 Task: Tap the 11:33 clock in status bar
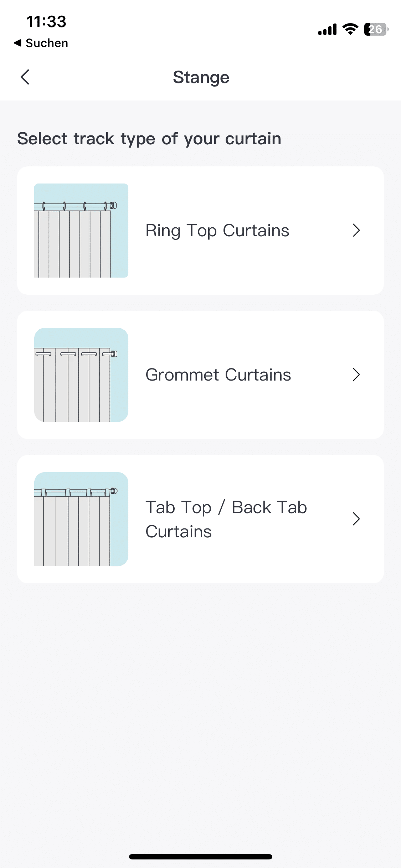coord(46,21)
